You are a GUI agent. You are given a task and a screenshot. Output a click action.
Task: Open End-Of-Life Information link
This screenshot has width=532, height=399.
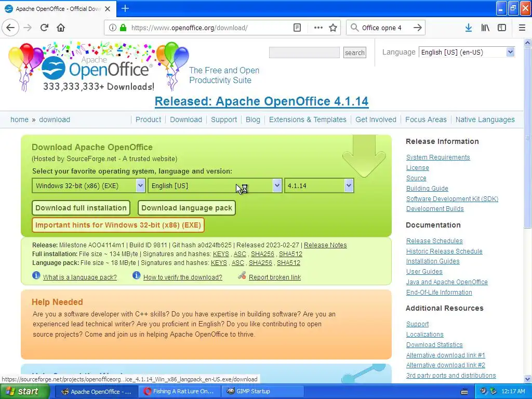point(439,292)
